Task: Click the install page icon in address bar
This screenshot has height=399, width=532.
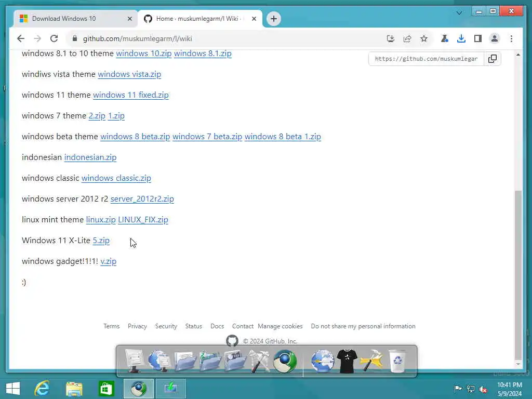Action: pyautogui.click(x=391, y=38)
